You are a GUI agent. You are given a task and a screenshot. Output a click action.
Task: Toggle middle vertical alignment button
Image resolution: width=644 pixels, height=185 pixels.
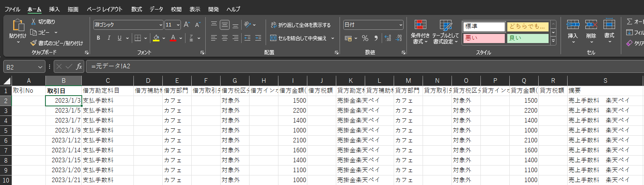225,25
